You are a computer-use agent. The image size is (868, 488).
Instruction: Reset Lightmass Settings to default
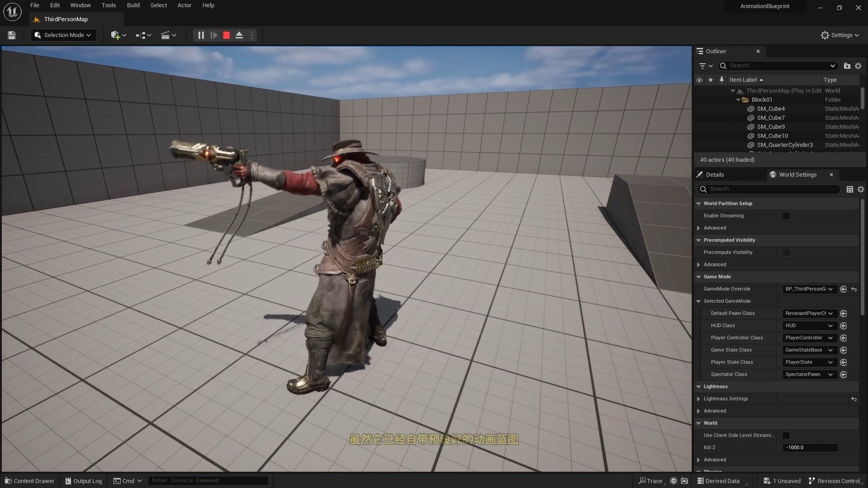click(854, 399)
